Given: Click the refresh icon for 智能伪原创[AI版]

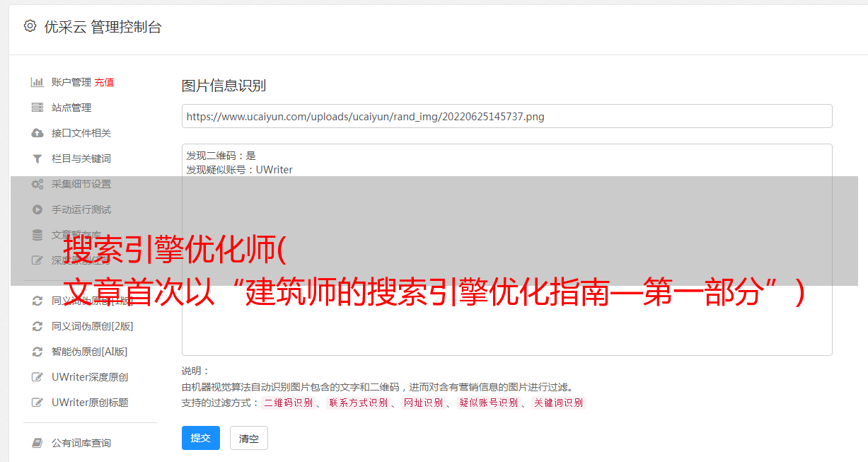Looking at the screenshot, I should [37, 352].
